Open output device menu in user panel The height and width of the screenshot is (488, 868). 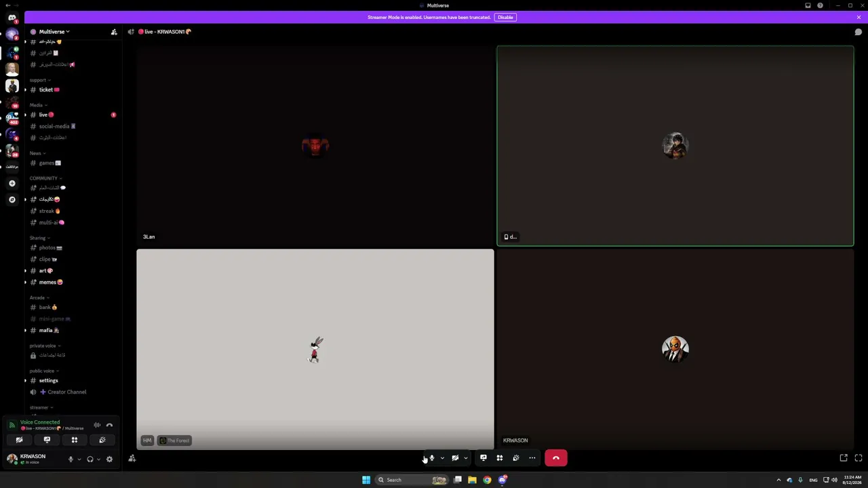point(98,460)
